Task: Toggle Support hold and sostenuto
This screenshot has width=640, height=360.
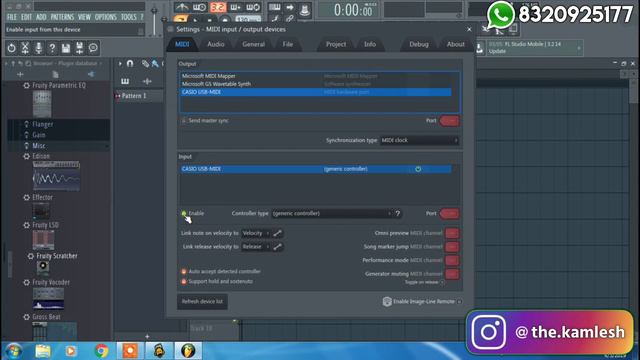Action: coord(217,281)
